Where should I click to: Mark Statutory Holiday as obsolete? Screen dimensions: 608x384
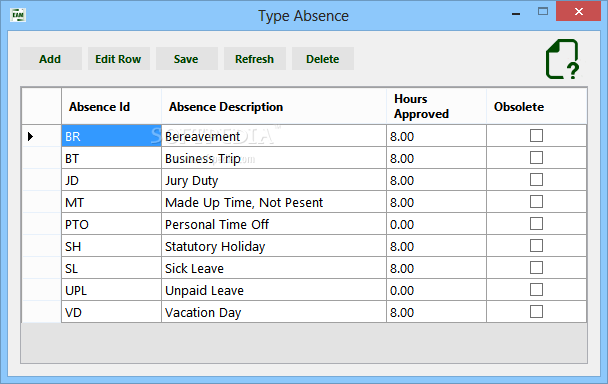[x=536, y=246]
